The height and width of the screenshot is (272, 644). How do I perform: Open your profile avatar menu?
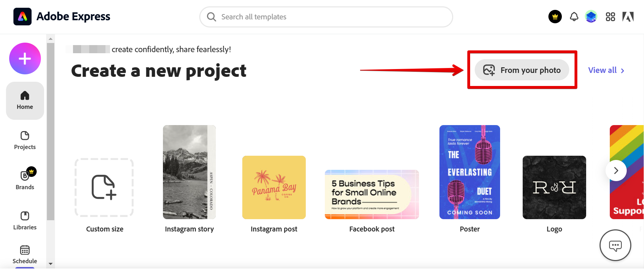tap(591, 17)
